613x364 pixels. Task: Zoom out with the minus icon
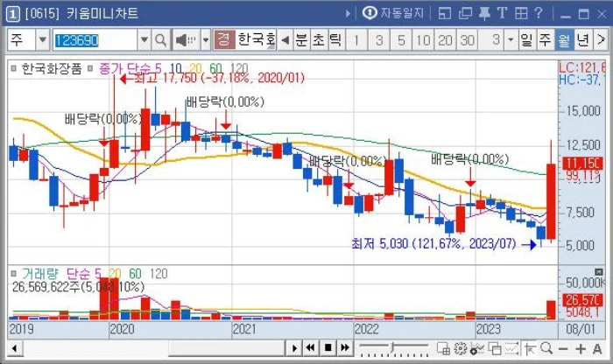click(563, 348)
